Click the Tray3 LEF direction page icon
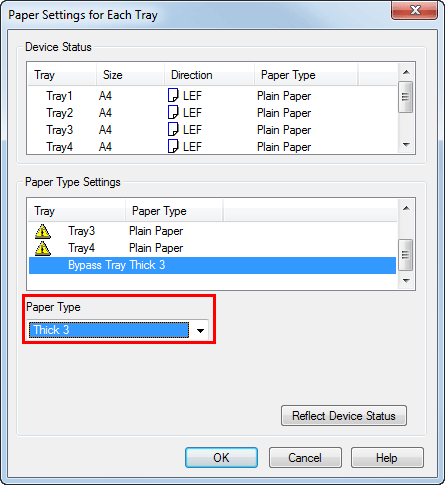Viewport: 445px width, 485px height. click(173, 129)
